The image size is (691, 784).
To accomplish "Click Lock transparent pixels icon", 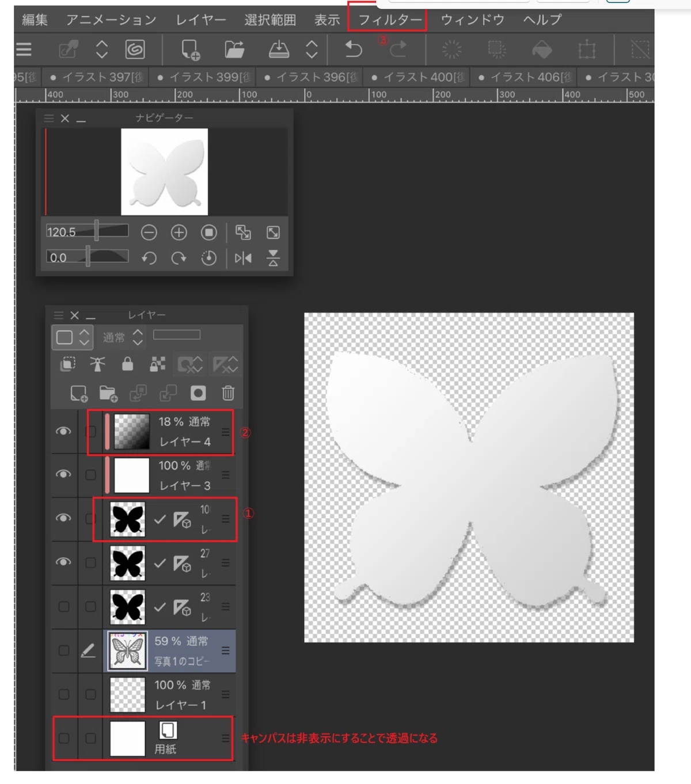I will point(157,364).
